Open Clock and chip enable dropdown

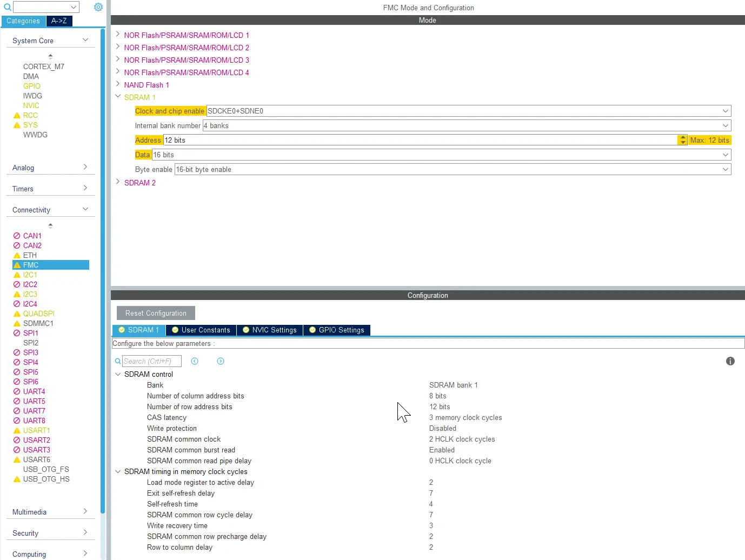[x=725, y=111]
